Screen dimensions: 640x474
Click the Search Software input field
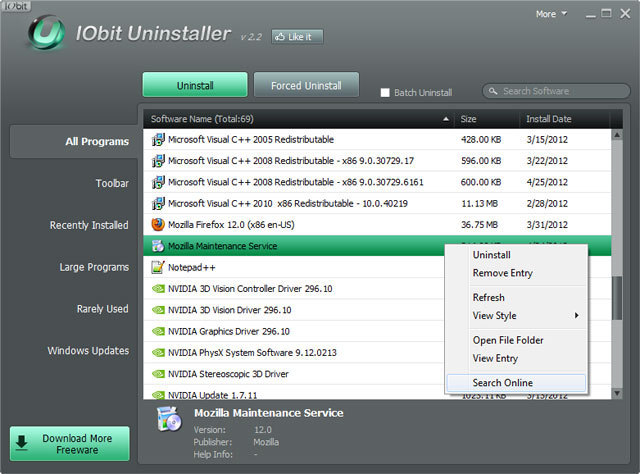point(556,91)
